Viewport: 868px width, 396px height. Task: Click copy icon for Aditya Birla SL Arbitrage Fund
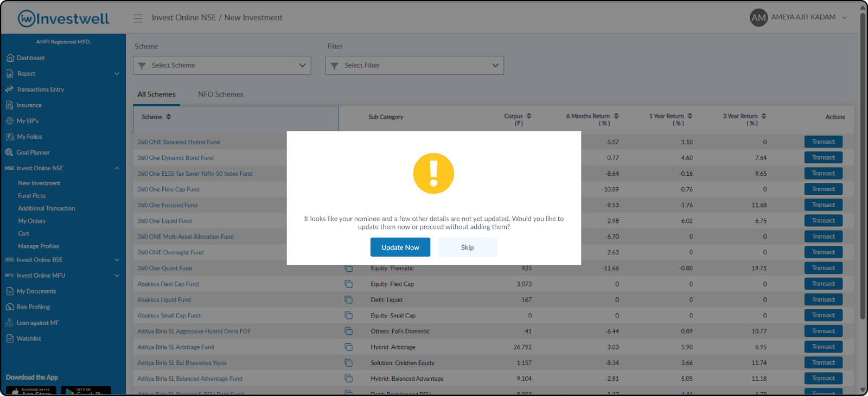[348, 347]
